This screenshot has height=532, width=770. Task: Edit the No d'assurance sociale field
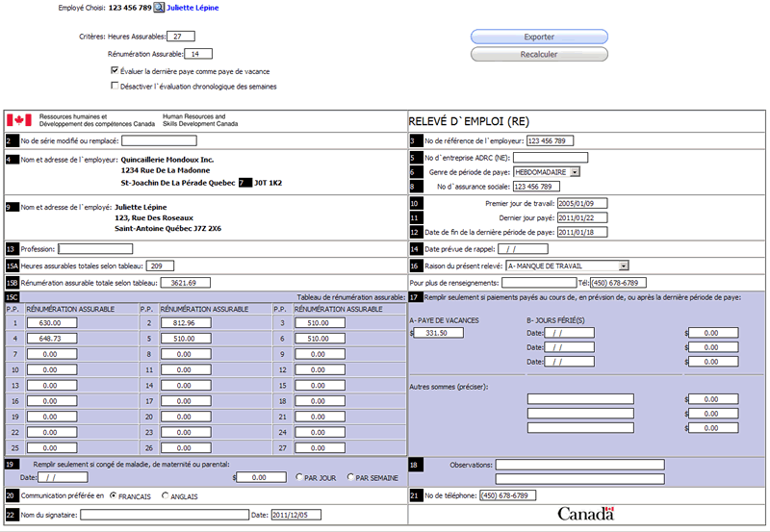pos(536,187)
